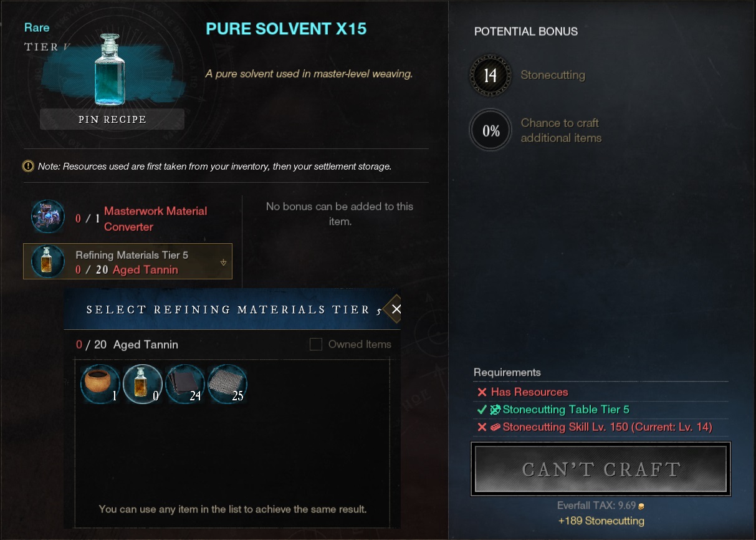
Task: Select the clay bowl material icon
Action: 100,384
